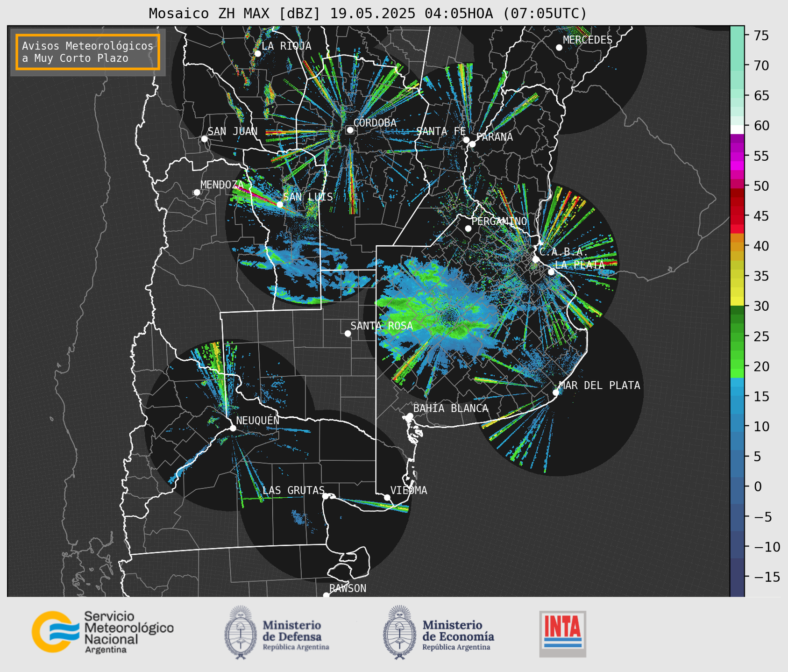Click the Bahía Blanca city marker dot

pos(410,416)
